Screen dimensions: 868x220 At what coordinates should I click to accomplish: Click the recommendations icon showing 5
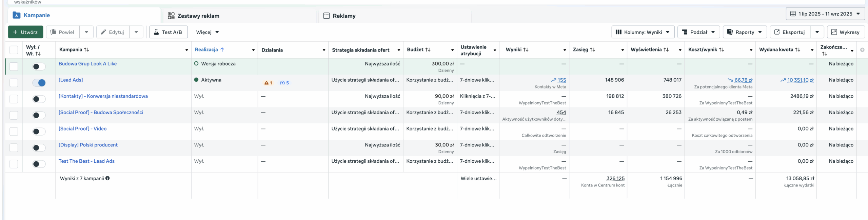[282, 83]
